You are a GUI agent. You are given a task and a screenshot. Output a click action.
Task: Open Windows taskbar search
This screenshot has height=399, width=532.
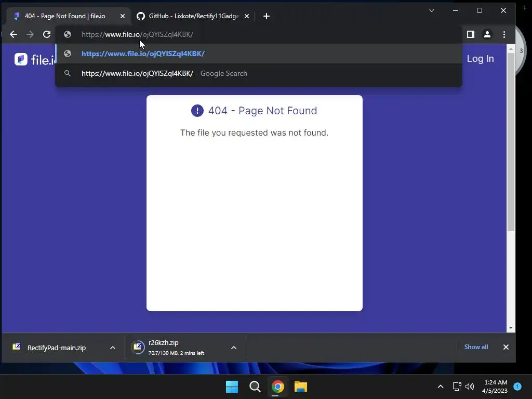coord(255,387)
